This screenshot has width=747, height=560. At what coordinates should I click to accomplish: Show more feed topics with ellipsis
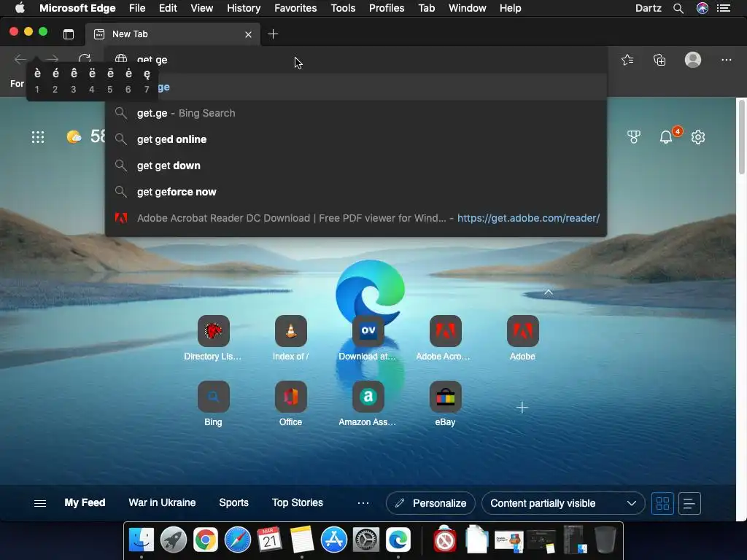363,503
